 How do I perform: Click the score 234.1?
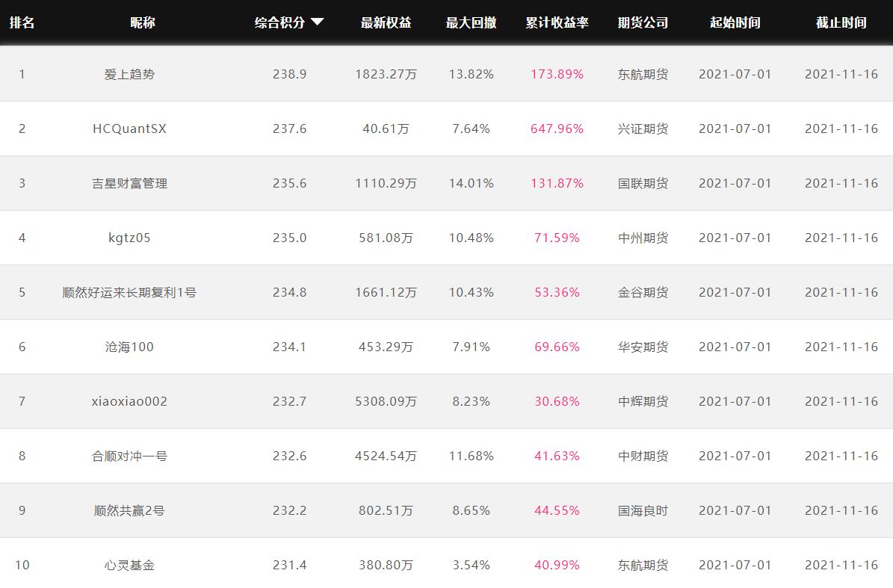coord(289,347)
